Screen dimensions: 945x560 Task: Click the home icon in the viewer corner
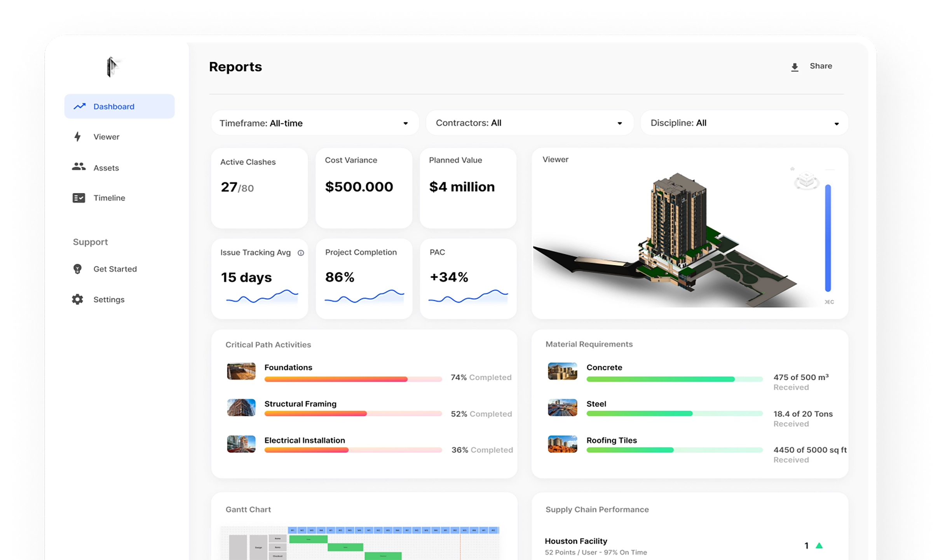point(792,169)
